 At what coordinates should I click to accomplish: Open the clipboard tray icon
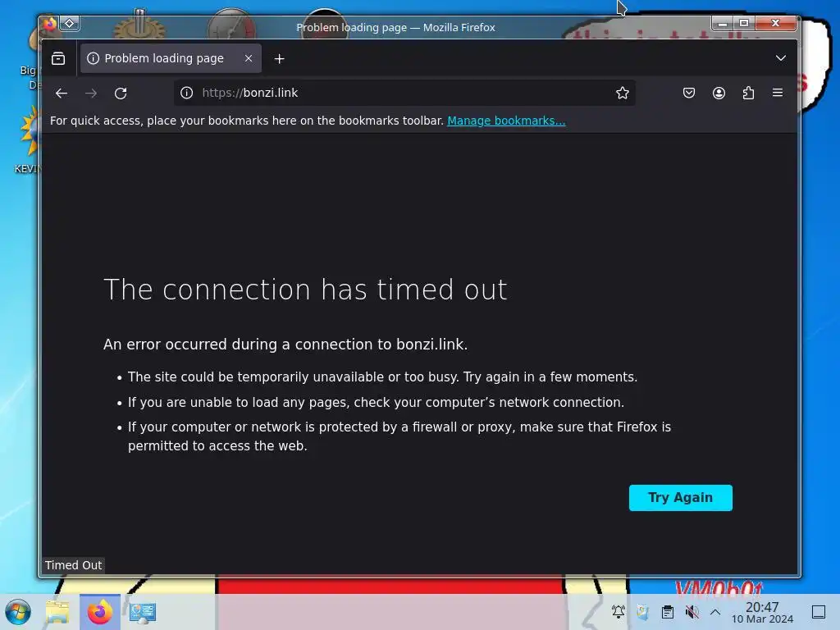click(667, 612)
